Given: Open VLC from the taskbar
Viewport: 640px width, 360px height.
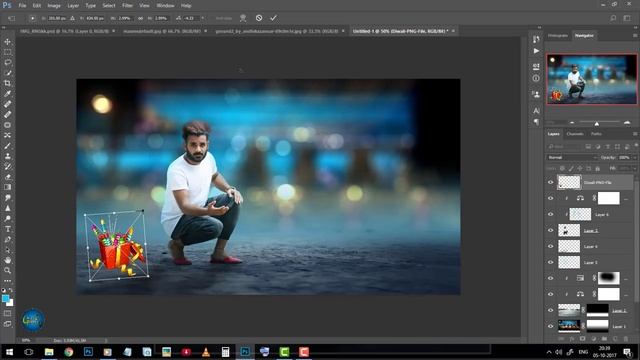Looking at the screenshot, I should [x=206, y=352].
